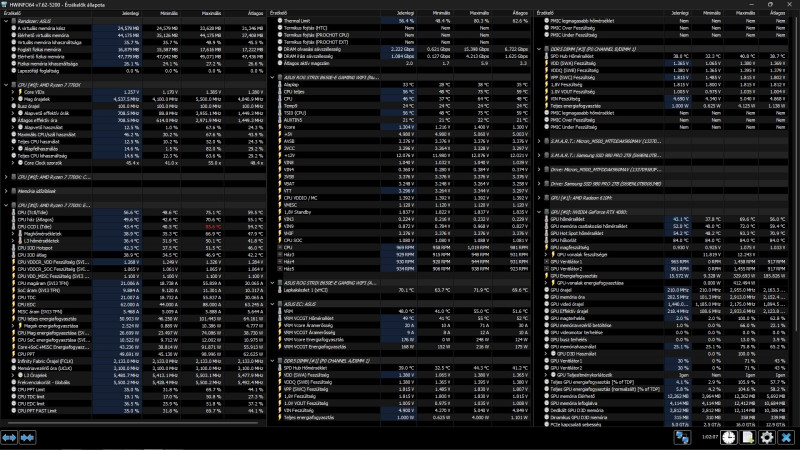Click drive icon beside S.M.A.R.T.: Samsung SSD

[x=546, y=155]
